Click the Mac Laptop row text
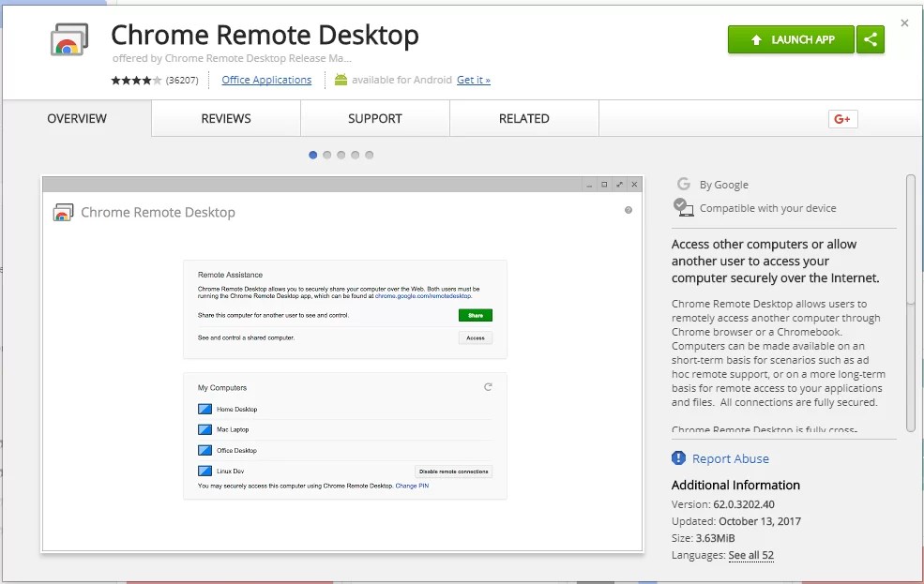The image size is (924, 584). point(233,429)
